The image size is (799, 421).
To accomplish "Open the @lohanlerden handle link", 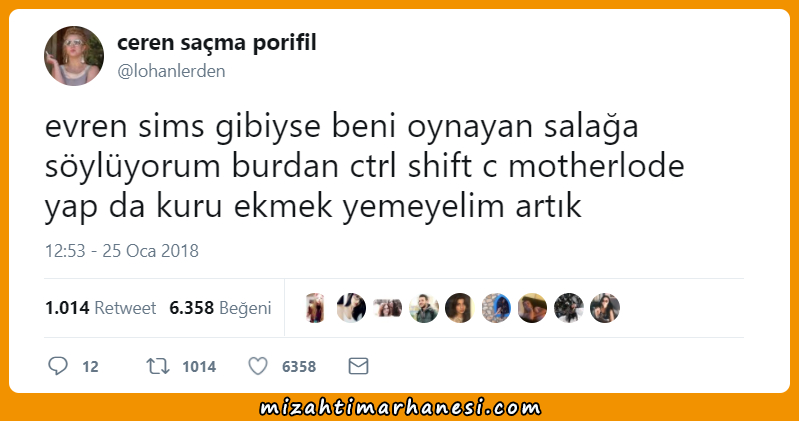I will tap(171, 71).
